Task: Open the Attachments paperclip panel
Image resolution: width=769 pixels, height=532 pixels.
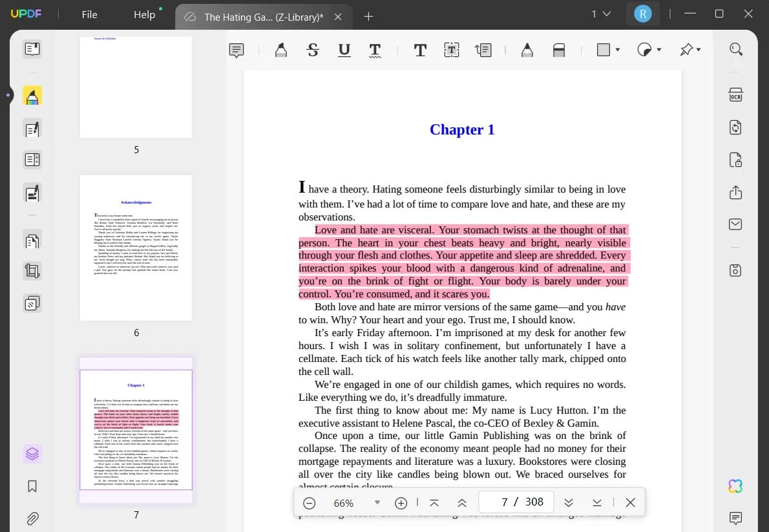Action: [x=32, y=518]
